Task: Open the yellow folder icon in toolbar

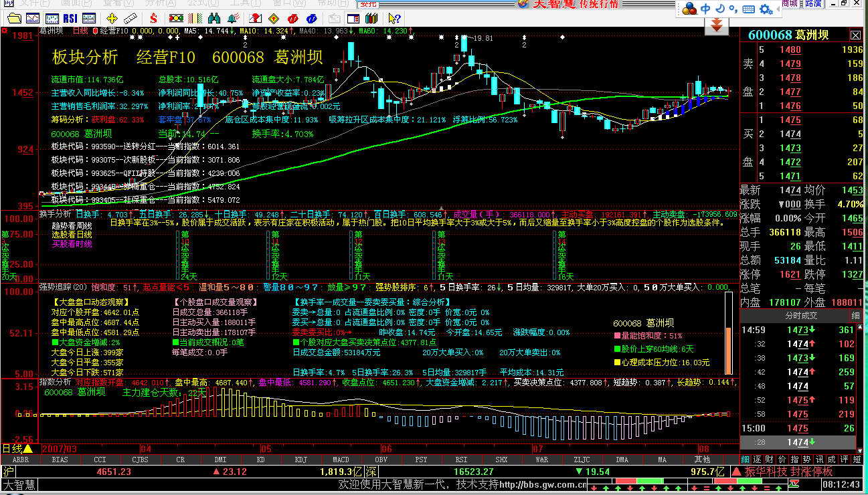Action: [13, 18]
